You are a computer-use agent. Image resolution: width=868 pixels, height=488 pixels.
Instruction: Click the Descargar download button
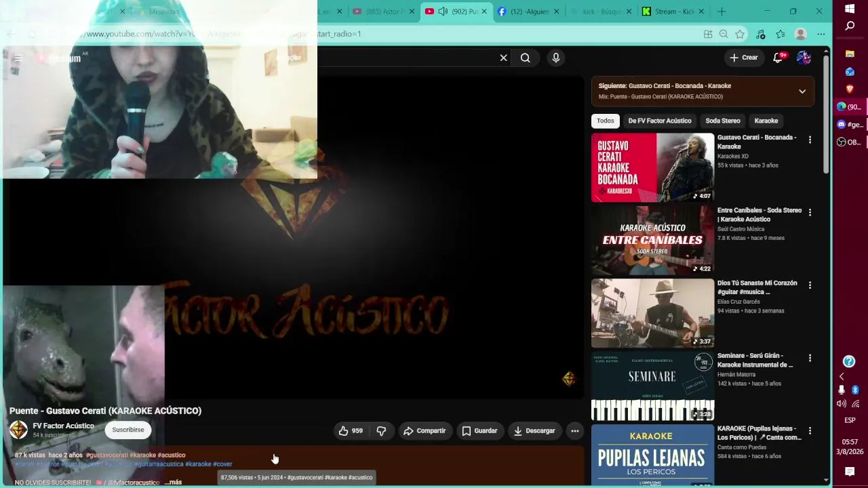(534, 431)
